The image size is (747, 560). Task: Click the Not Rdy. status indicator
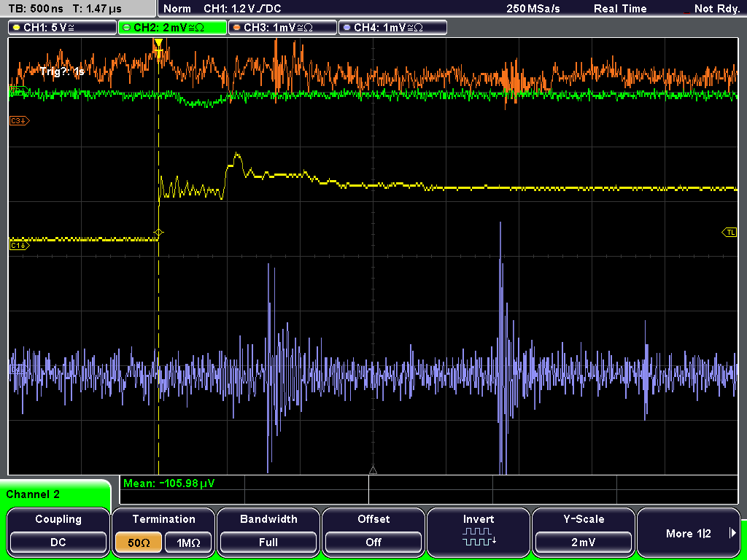(716, 9)
